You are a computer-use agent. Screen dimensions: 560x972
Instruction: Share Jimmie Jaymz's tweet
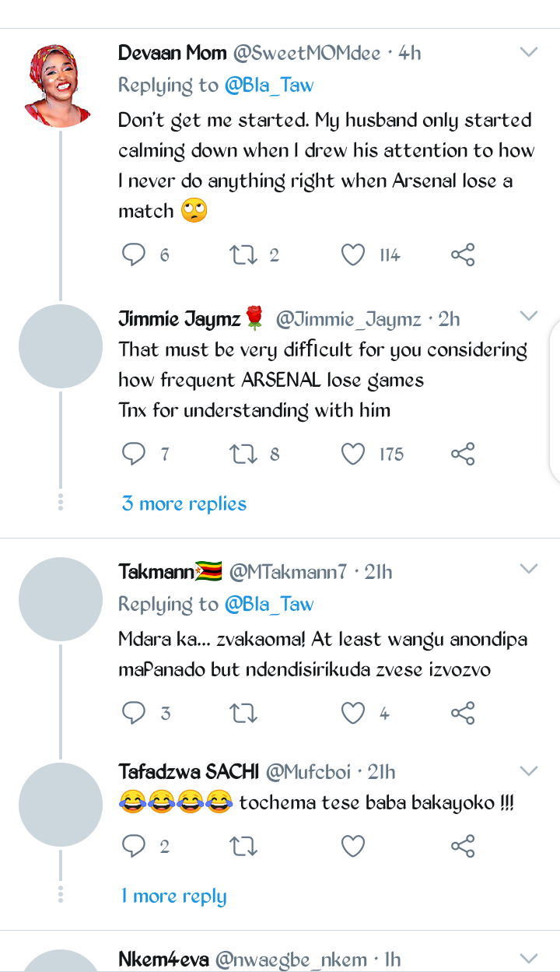[x=463, y=454]
